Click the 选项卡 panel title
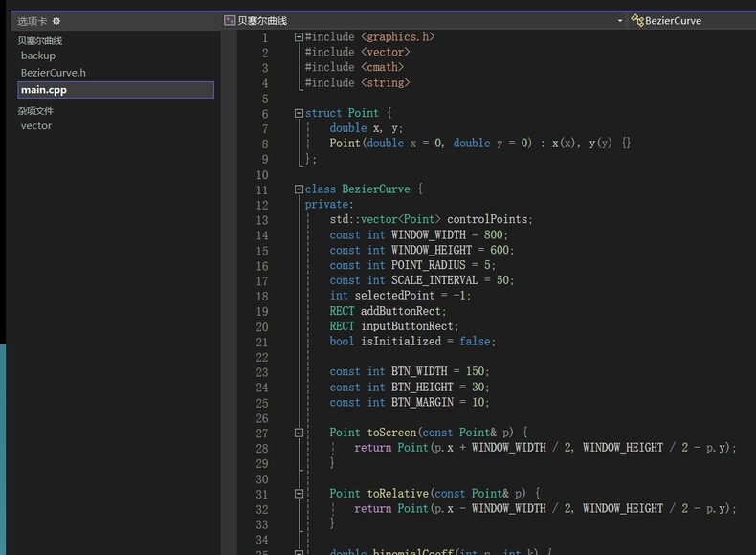756x555 pixels. pos(32,21)
